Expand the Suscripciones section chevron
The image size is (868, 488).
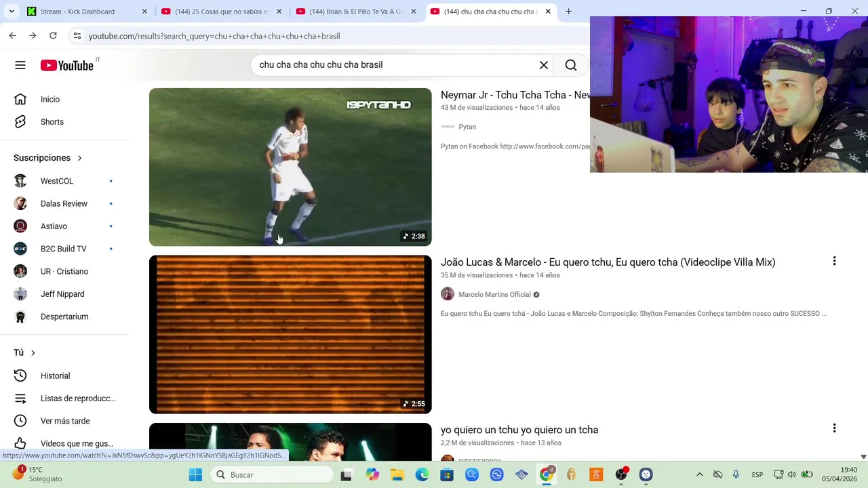coord(79,158)
